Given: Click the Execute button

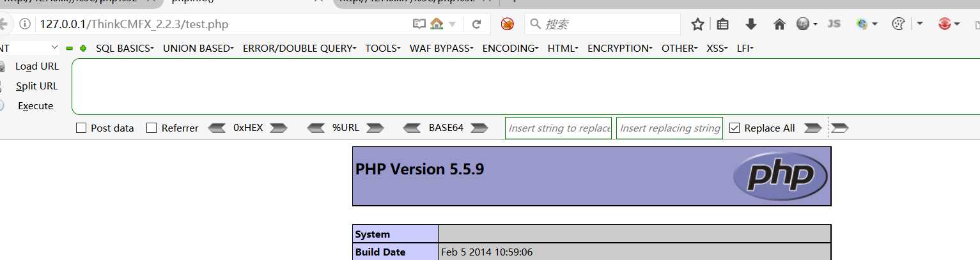Looking at the screenshot, I should point(35,105).
